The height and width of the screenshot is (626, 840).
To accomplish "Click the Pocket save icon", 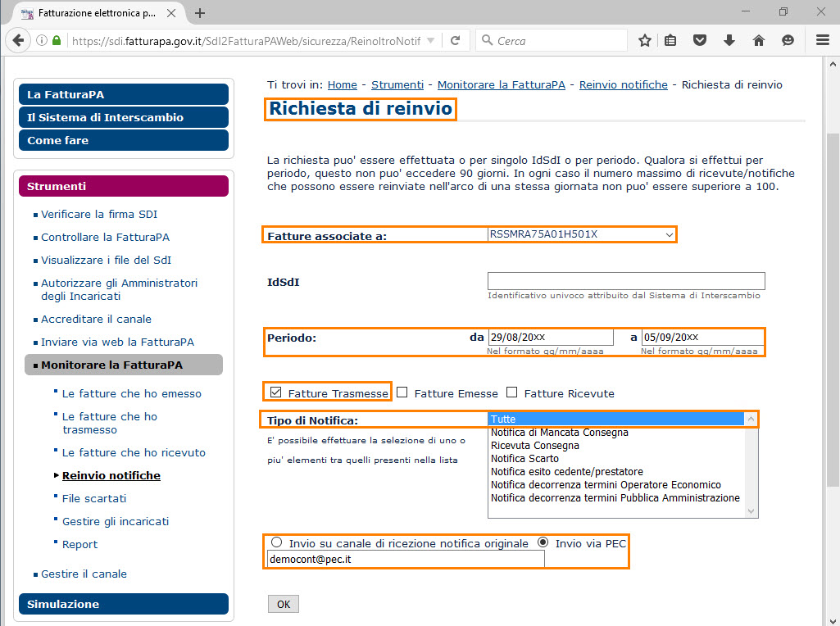I will pyautogui.click(x=700, y=40).
